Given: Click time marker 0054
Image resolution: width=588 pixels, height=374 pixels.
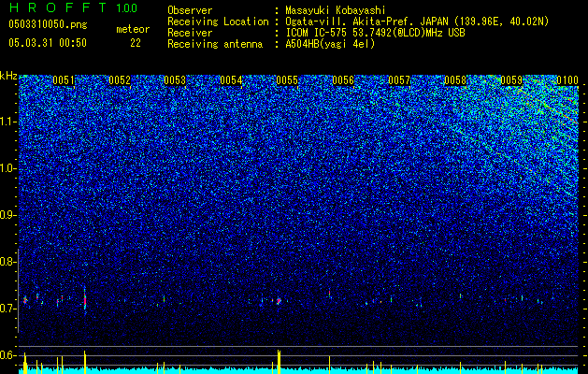Looking at the screenshot, I should [x=231, y=80].
